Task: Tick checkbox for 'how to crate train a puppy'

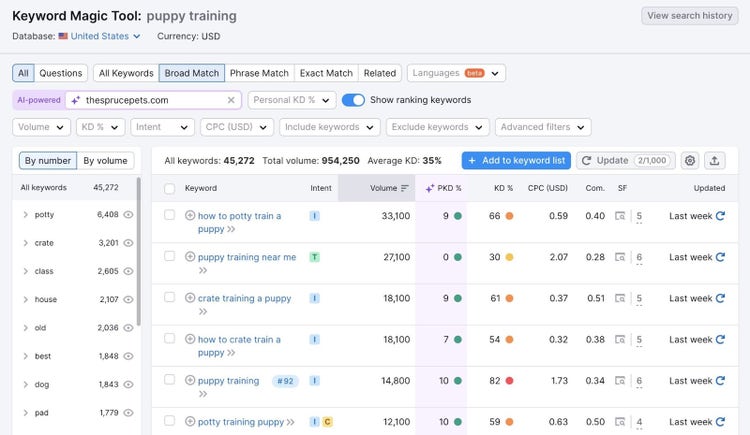Action: 169,338
